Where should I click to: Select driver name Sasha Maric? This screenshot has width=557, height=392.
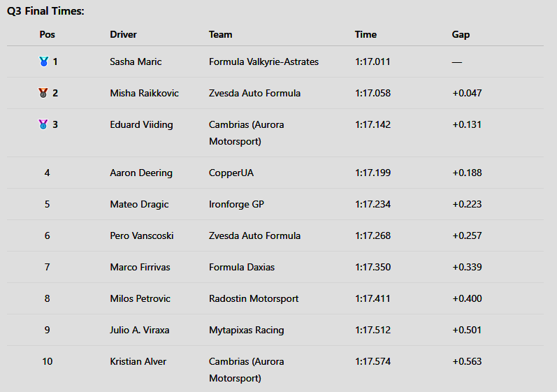click(136, 61)
